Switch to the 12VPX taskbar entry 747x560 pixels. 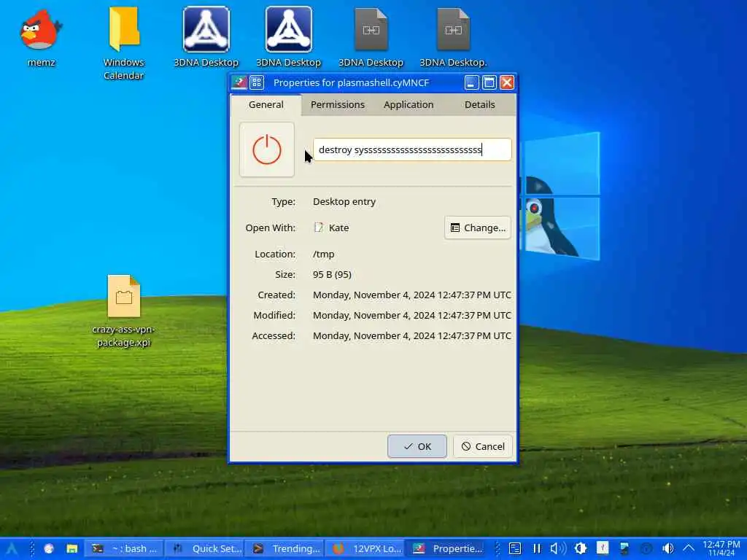point(365,548)
